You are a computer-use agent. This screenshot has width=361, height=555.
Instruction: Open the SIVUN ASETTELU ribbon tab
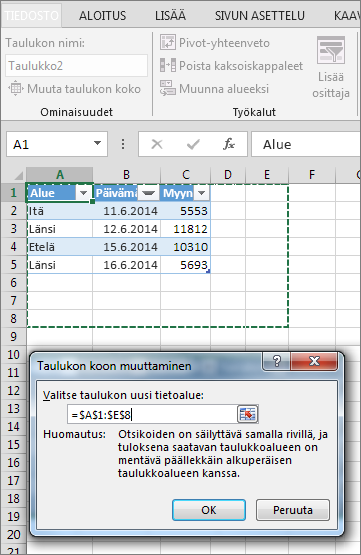click(260, 16)
